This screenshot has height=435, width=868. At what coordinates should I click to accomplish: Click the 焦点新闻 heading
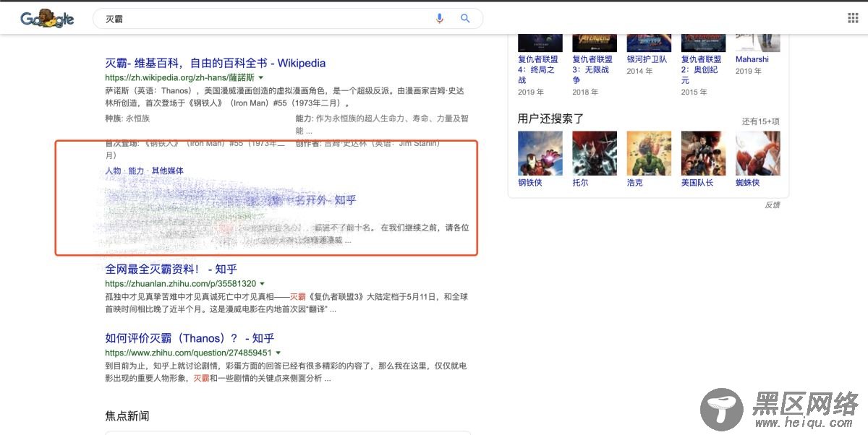click(x=127, y=416)
